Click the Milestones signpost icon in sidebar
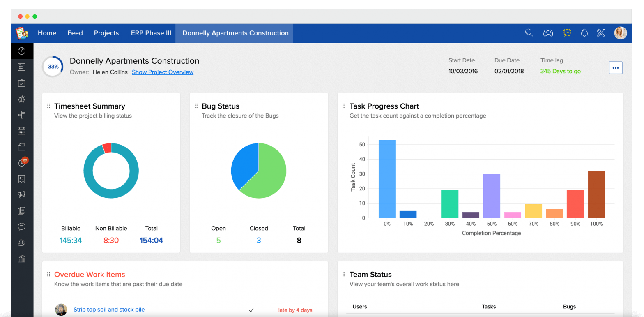 tap(22, 115)
